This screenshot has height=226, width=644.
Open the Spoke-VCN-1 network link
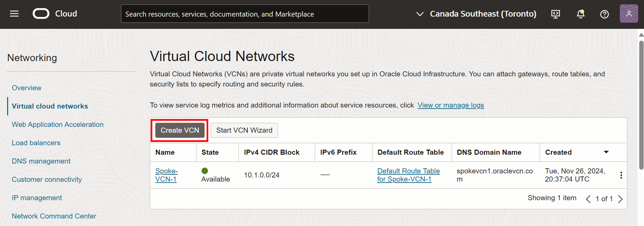(166, 175)
